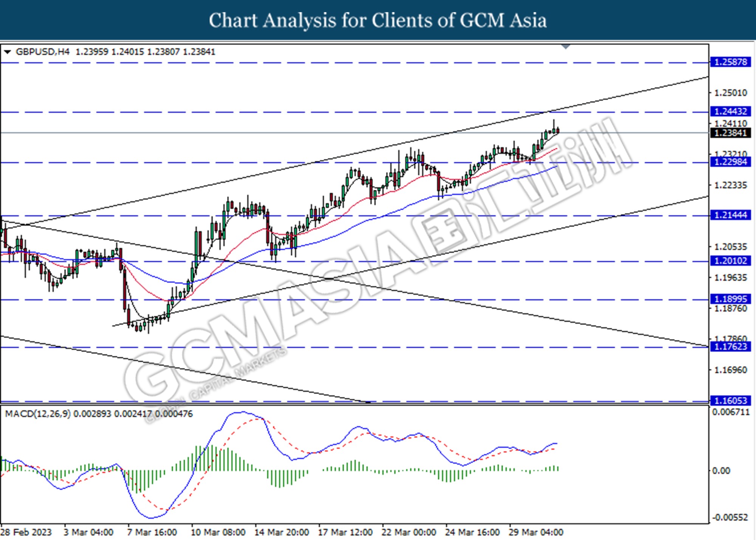
Task: Click the 1.25878 price level label
Action: tap(731, 62)
